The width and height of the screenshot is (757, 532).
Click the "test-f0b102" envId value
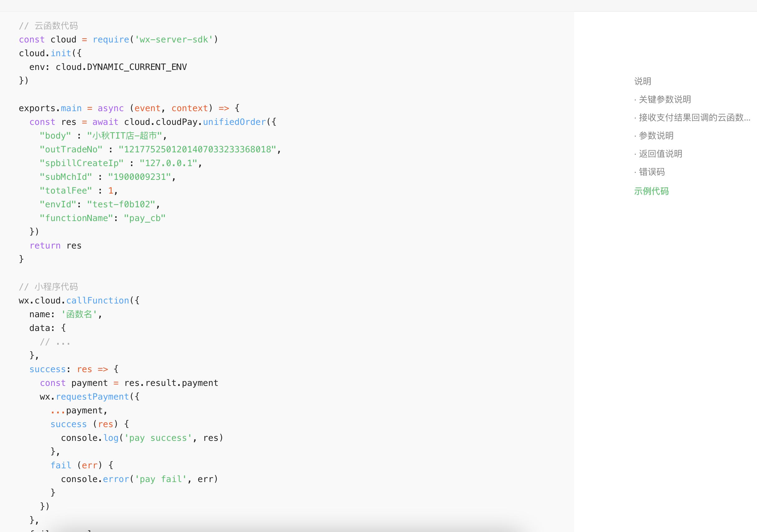pos(121,204)
